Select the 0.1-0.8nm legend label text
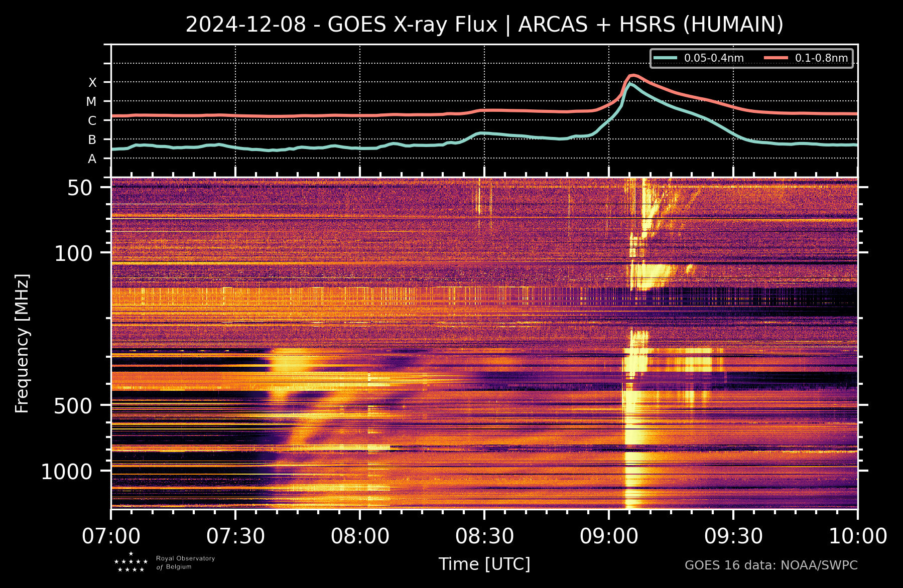The image size is (903, 588). click(x=821, y=58)
